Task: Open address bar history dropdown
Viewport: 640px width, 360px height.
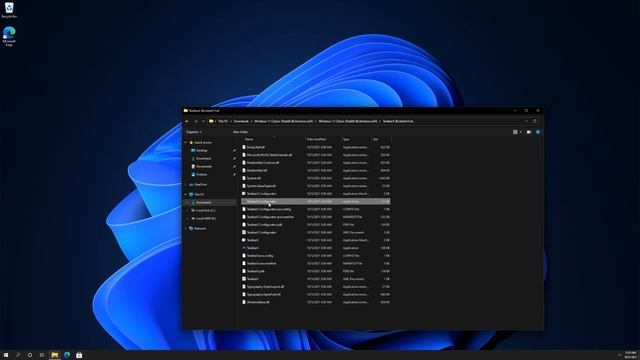Action: click(x=526, y=121)
